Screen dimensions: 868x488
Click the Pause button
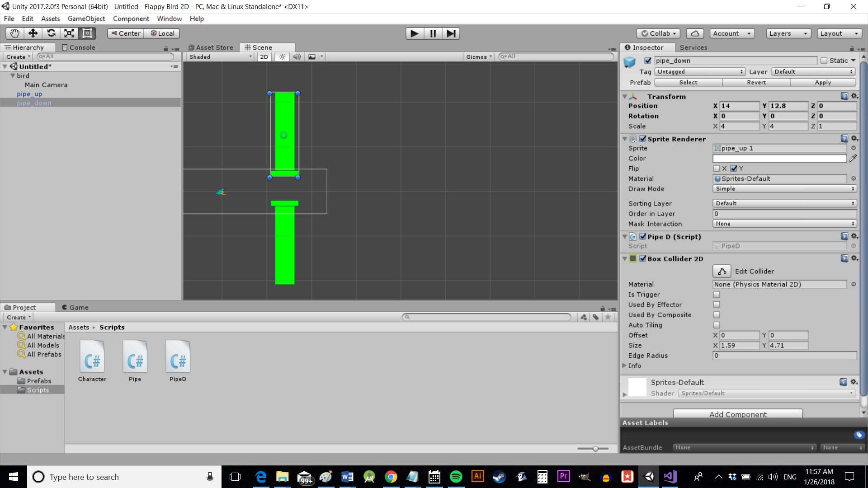click(433, 33)
